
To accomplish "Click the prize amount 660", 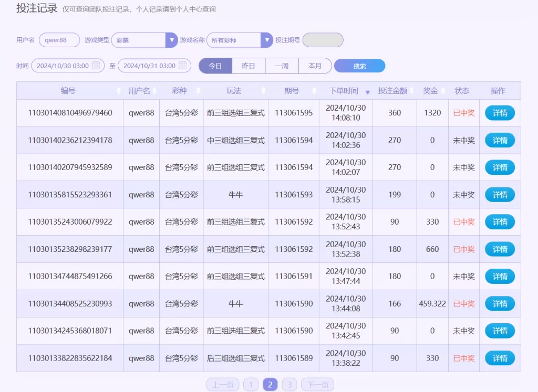I will point(432,249).
